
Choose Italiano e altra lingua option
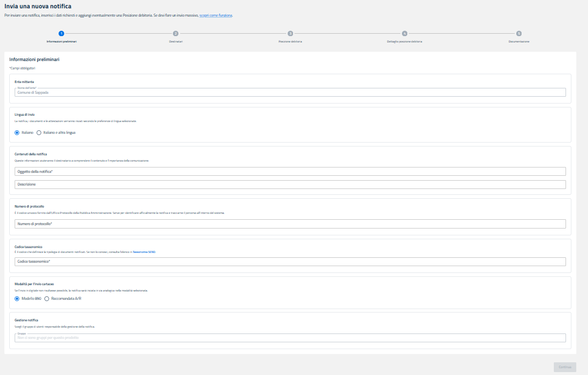coord(39,132)
